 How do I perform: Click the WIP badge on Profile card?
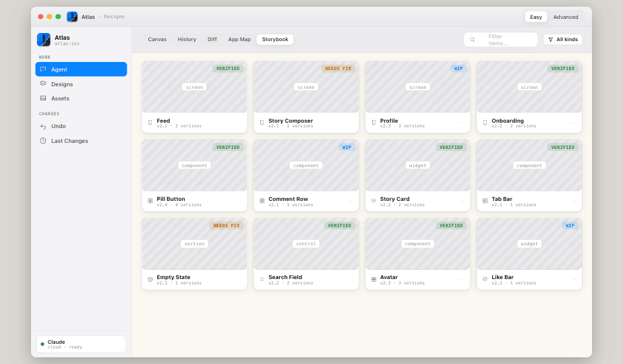[x=458, y=69]
